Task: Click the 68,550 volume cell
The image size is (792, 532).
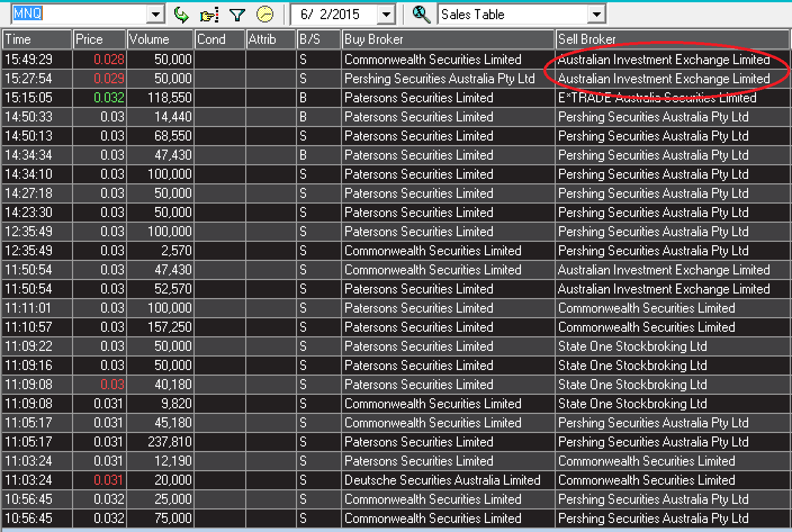Action: point(160,136)
